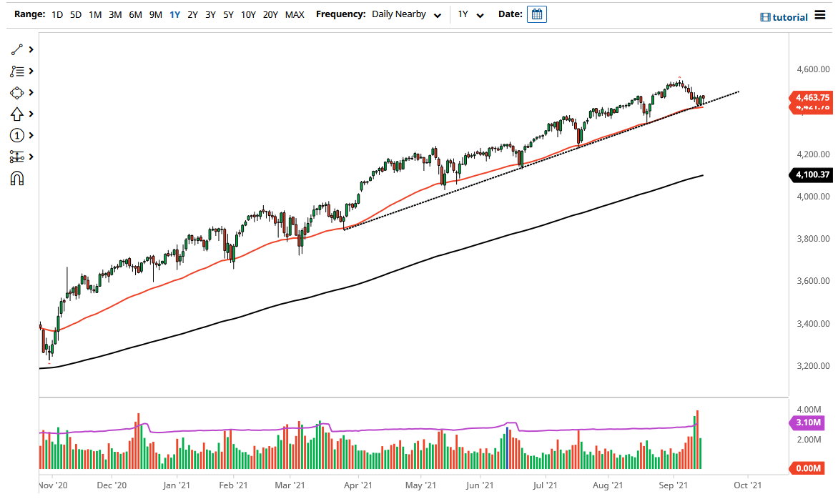Enable the 5D range view

coord(75,14)
